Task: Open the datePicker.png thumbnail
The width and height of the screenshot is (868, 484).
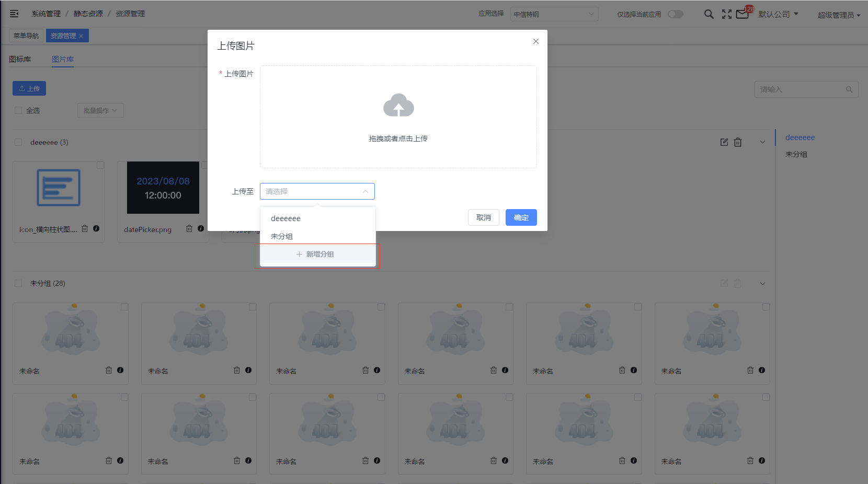Action: [163, 188]
